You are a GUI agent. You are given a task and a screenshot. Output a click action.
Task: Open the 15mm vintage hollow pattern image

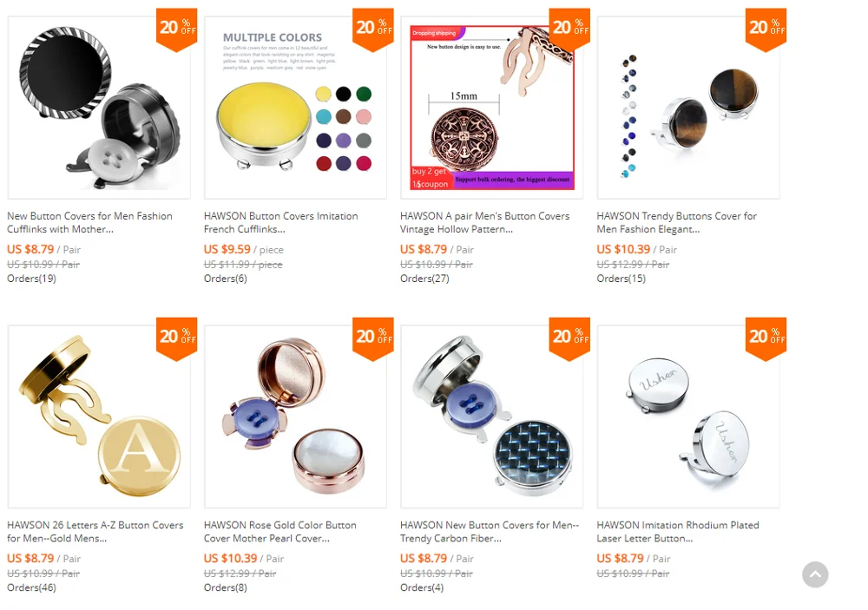(x=492, y=108)
